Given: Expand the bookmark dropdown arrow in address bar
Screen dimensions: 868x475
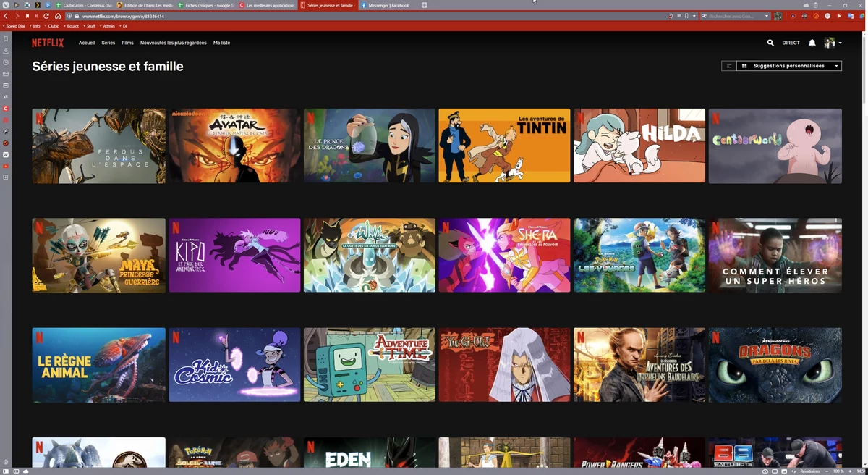Looking at the screenshot, I should (694, 16).
